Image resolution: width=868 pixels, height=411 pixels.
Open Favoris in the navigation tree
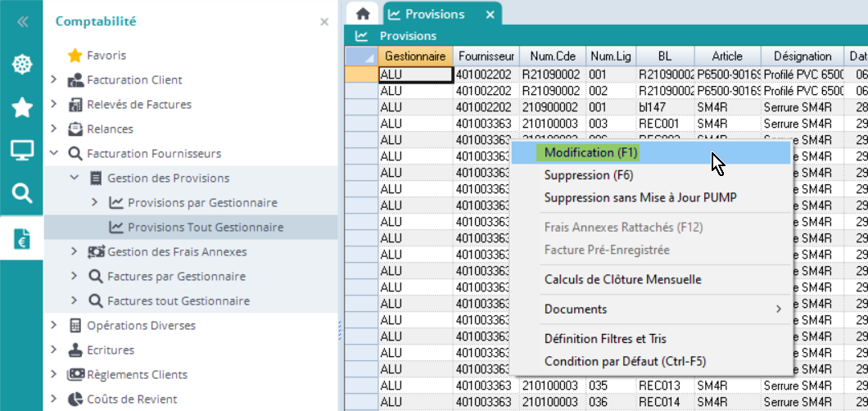(106, 56)
